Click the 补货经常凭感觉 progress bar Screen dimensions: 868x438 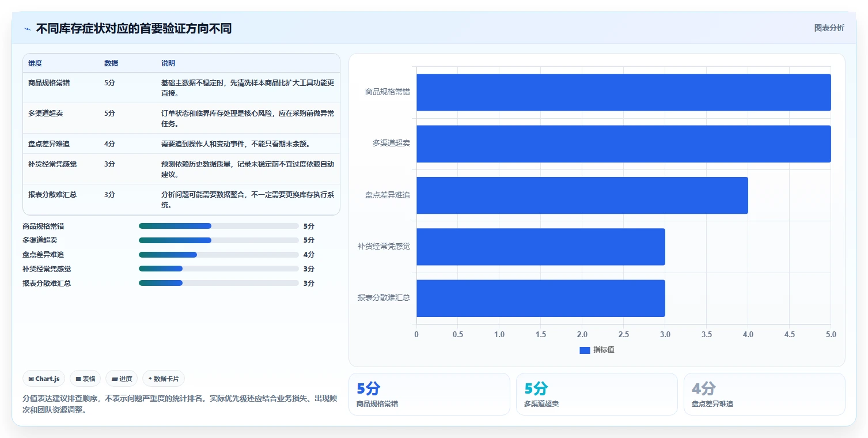click(219, 269)
